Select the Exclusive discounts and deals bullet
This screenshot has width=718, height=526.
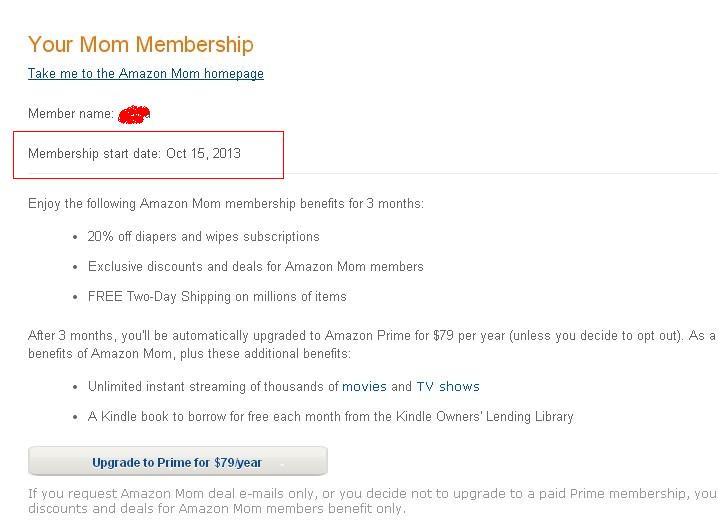(255, 267)
